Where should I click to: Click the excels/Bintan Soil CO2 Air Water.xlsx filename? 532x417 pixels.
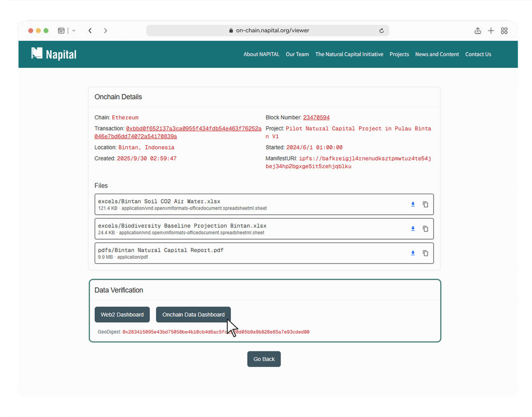pos(159,201)
